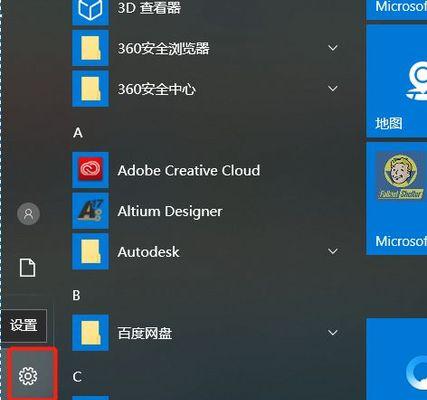Select the Autodesk label
Viewport: 427px width, 400px height.
tap(148, 252)
